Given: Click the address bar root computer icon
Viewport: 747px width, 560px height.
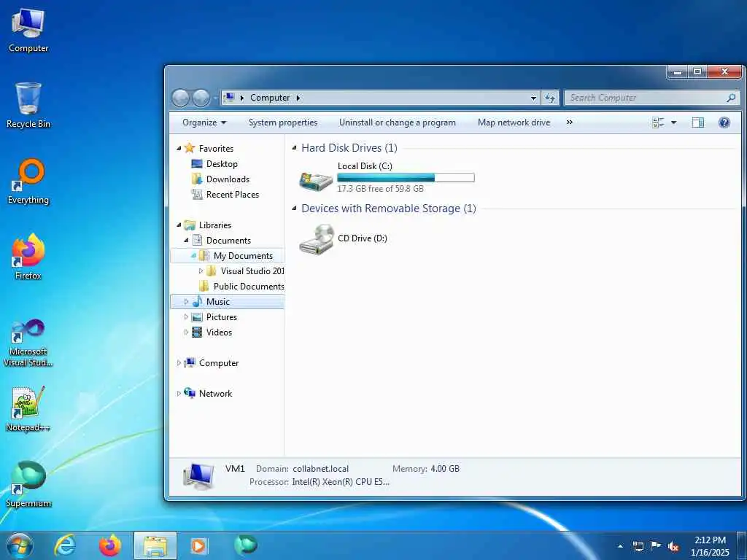Looking at the screenshot, I should coord(229,98).
